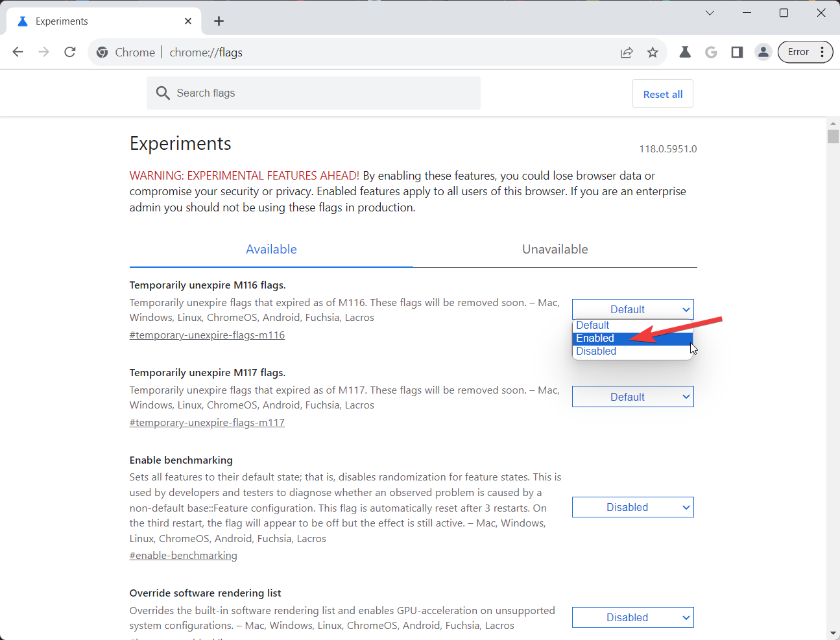This screenshot has height=640, width=840.
Task: Reload the chrome://flags page
Action: pos(70,52)
